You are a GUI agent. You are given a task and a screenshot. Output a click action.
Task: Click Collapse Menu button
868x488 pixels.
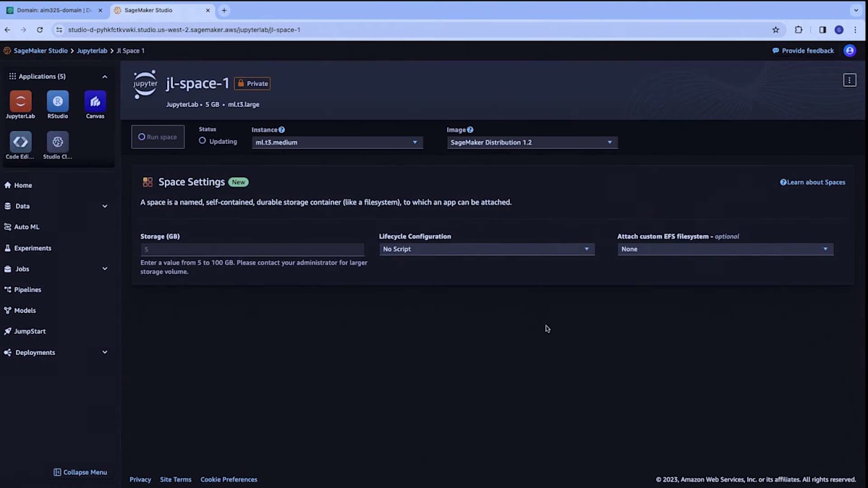(x=80, y=472)
